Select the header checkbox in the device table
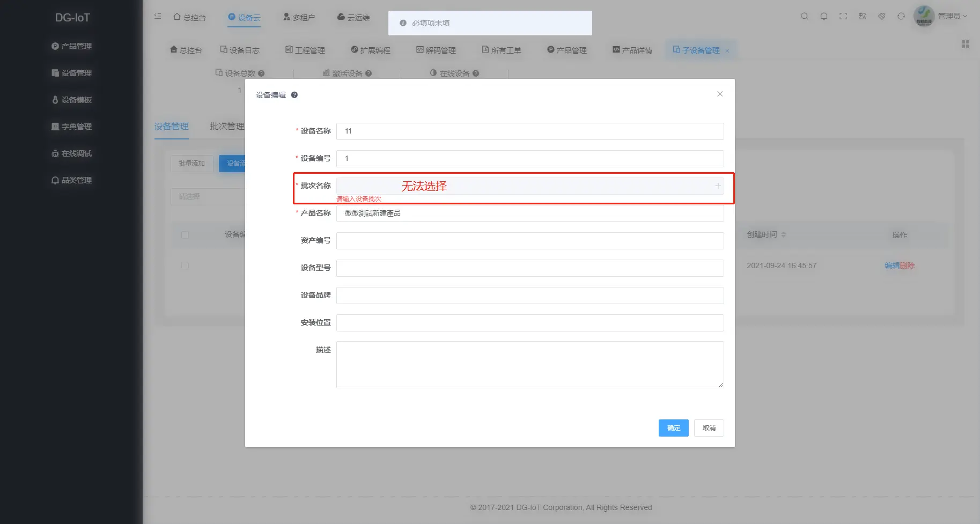Viewport: 980px width, 524px height. (185, 235)
